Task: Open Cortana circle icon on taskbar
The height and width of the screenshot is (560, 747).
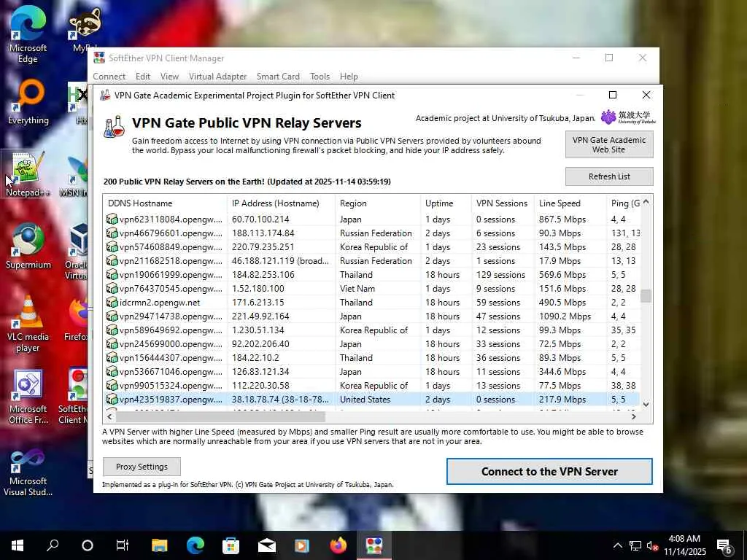Action: coord(88,545)
